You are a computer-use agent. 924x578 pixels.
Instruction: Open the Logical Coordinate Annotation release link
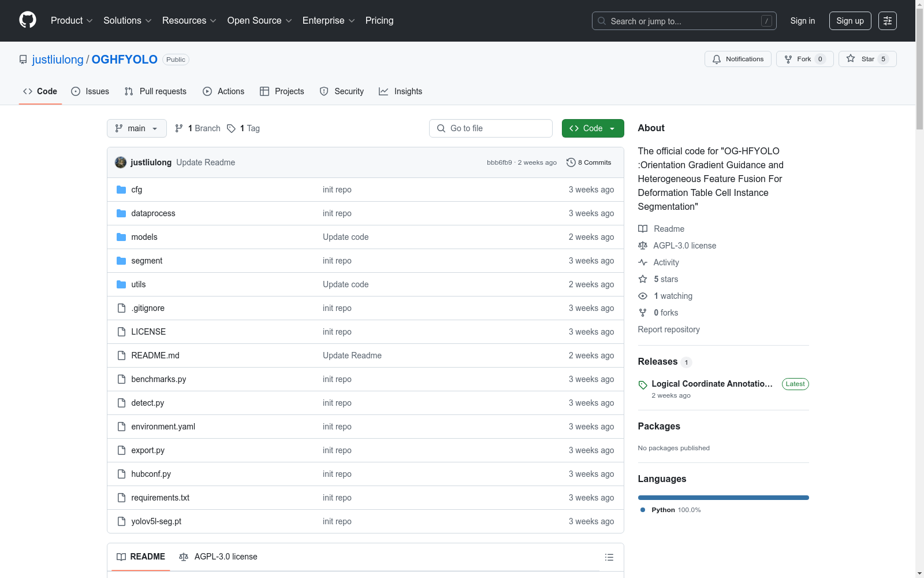coord(712,384)
